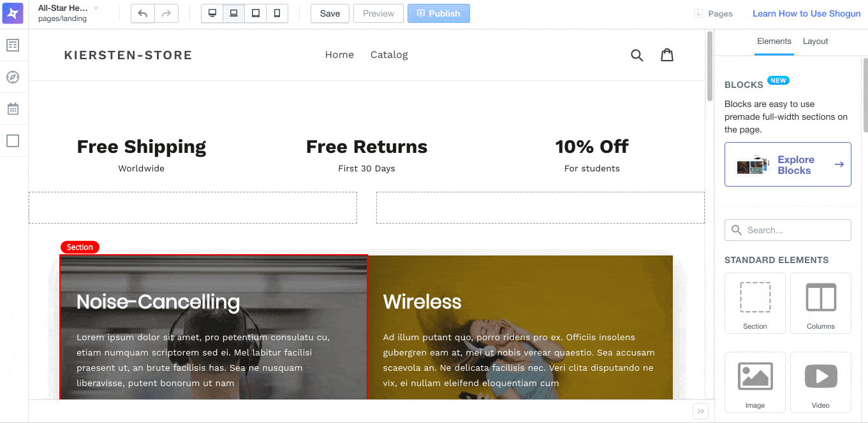Select the Columns standard element
Viewport: 868px width, 423px height.
tap(821, 303)
